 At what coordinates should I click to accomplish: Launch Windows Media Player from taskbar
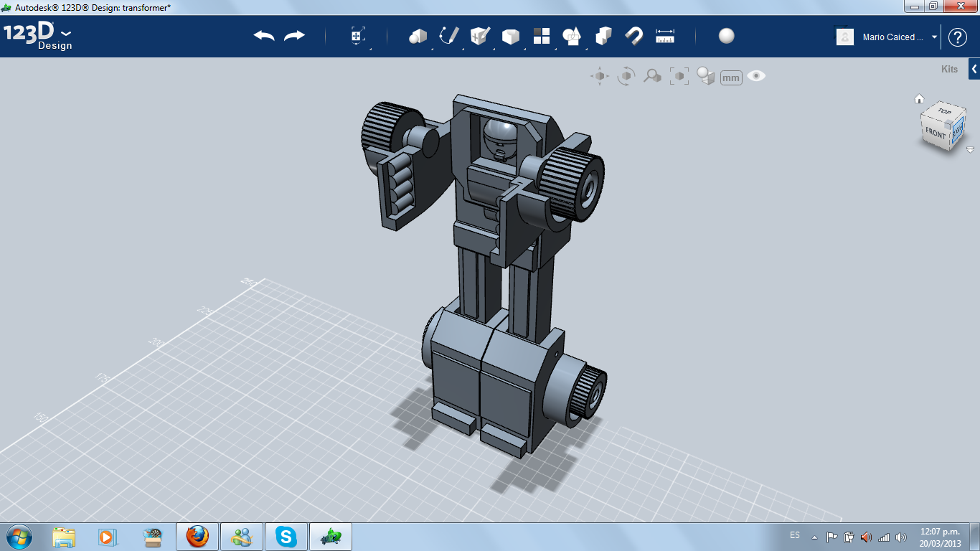pyautogui.click(x=107, y=537)
